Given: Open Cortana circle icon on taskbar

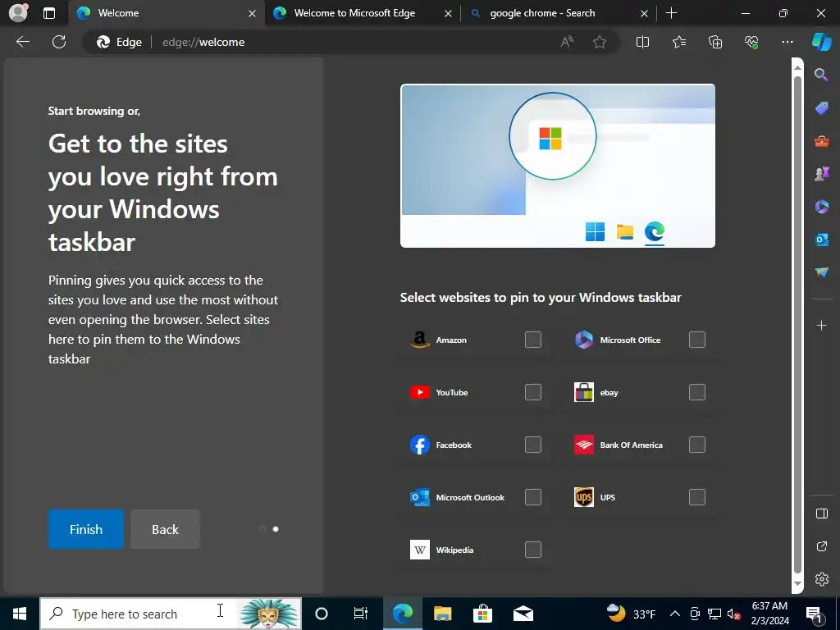Looking at the screenshot, I should [321, 614].
